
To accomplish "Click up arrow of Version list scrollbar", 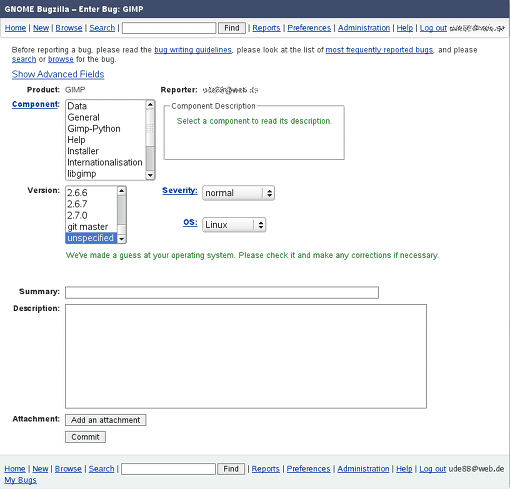I will tap(122, 191).
